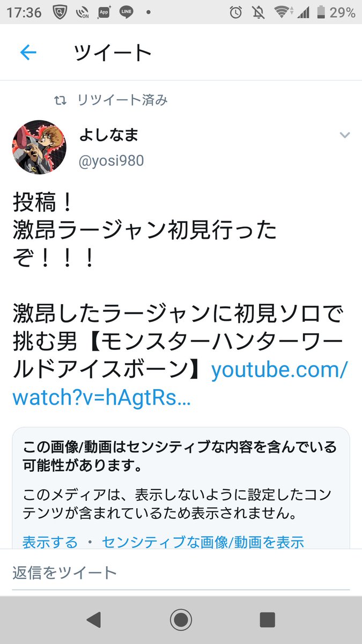Tap the 返信をツイート reply field
The height and width of the screenshot is (644, 362).
[x=181, y=573]
